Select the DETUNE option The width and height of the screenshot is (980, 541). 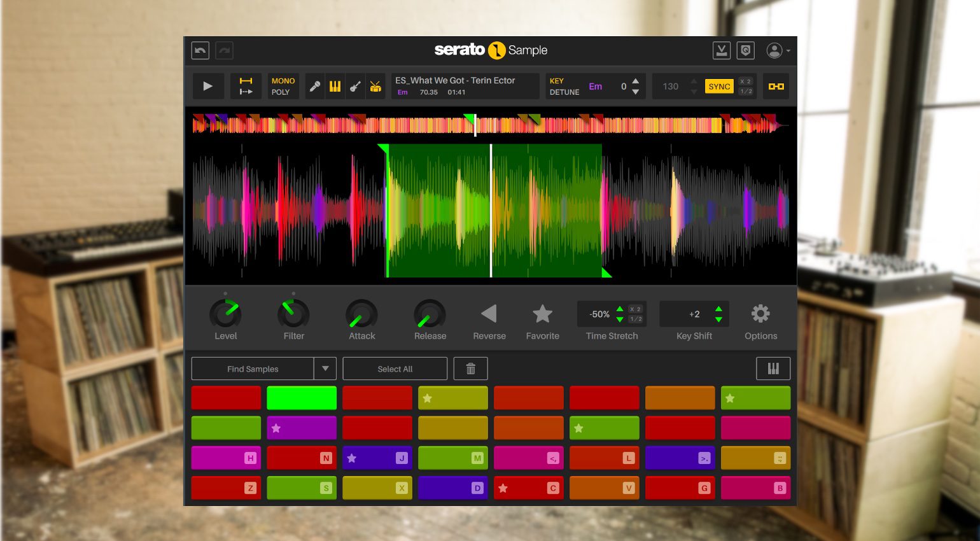pos(564,92)
